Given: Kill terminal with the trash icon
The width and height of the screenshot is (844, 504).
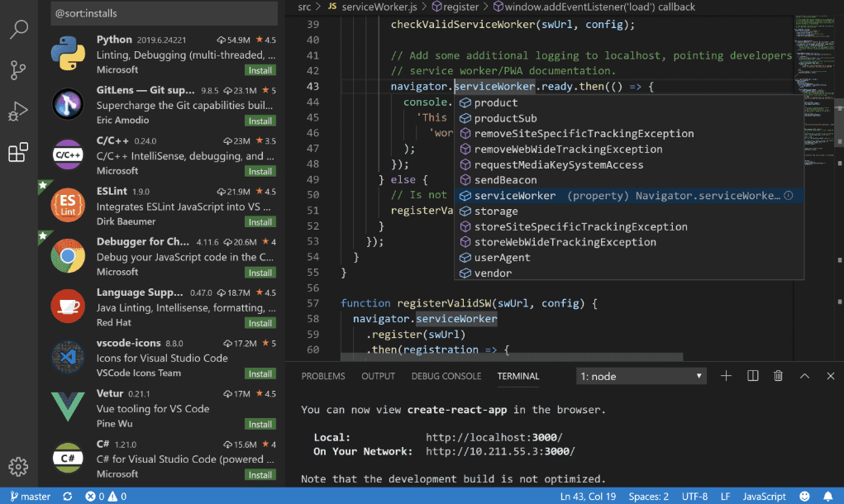Looking at the screenshot, I should click(778, 376).
